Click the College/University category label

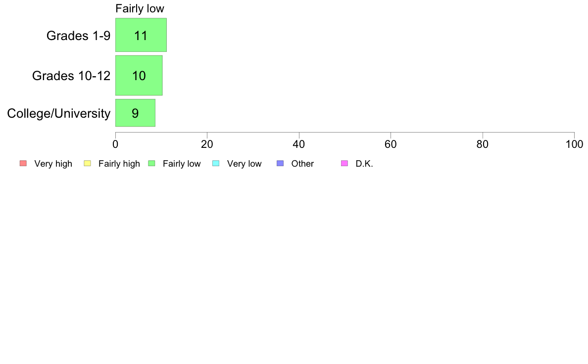(59, 113)
